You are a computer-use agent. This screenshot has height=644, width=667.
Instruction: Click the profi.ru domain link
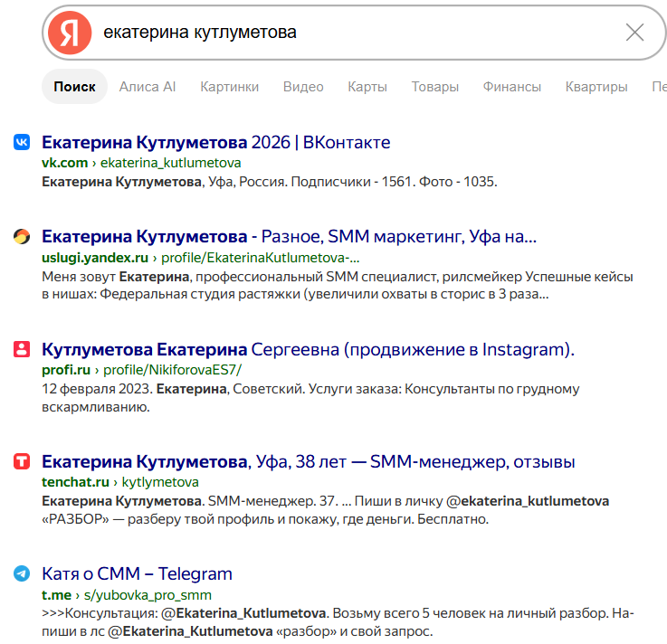tap(66, 370)
